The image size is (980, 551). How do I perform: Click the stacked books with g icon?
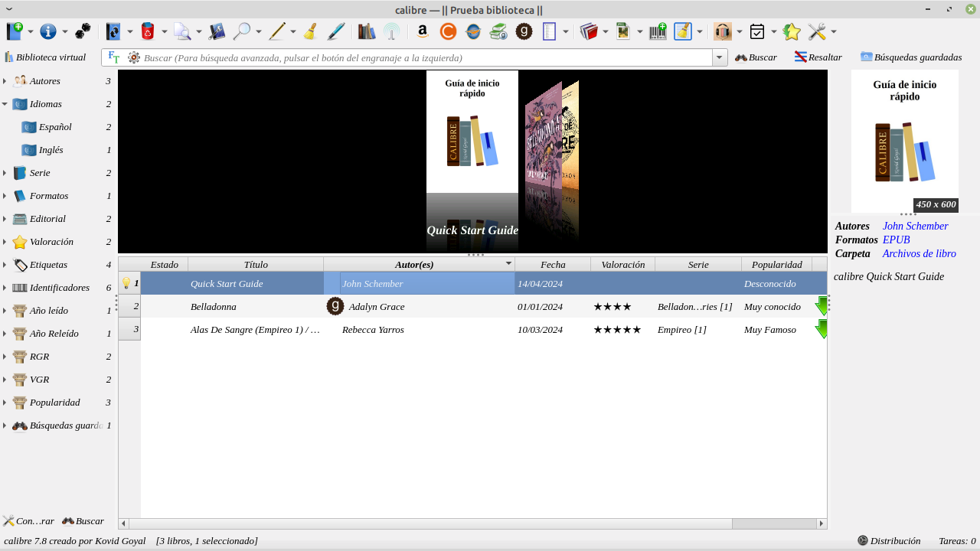click(x=498, y=31)
